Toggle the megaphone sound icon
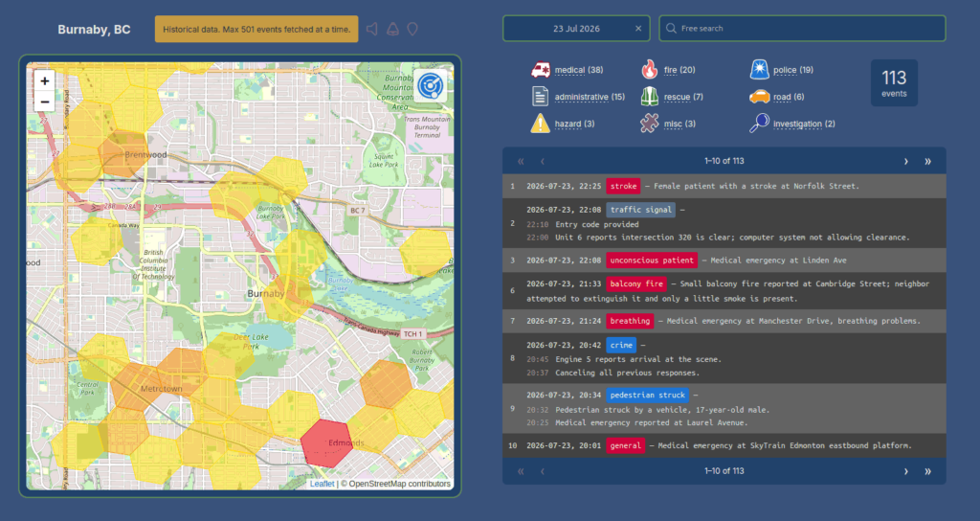 coord(372,29)
